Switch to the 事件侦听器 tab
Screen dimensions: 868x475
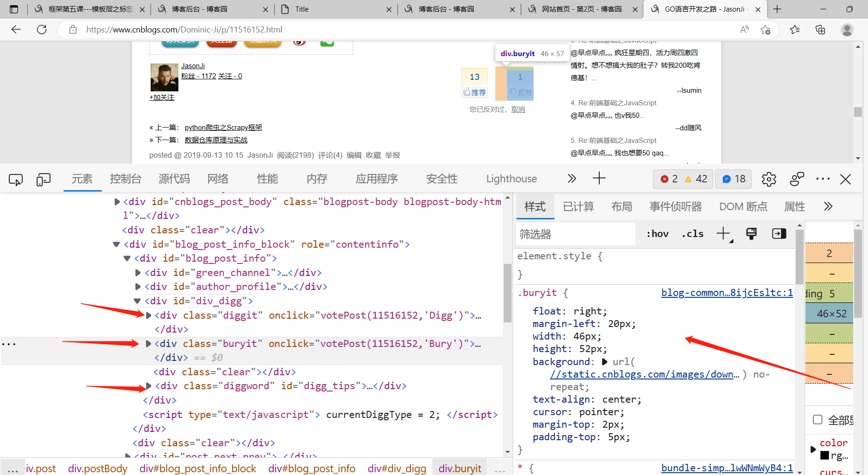pos(676,206)
